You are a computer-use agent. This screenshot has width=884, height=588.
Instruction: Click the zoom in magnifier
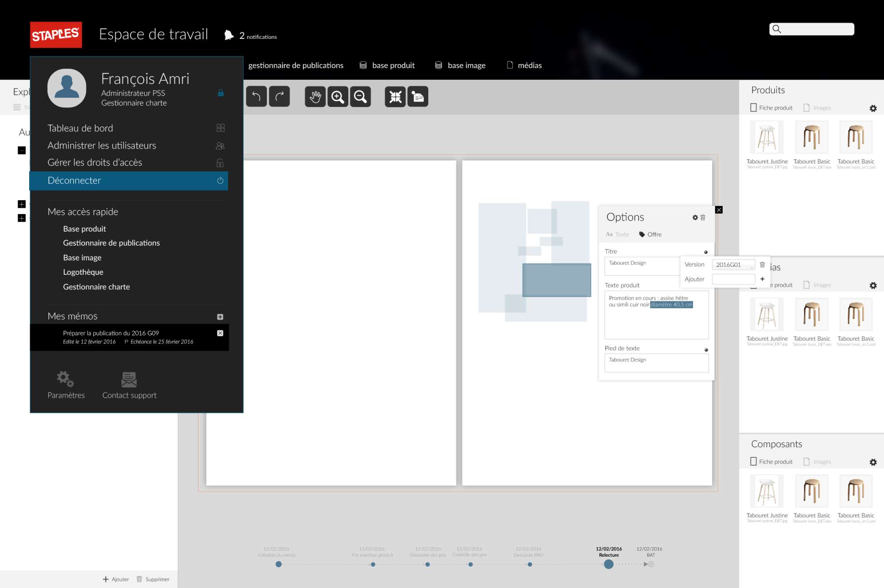[338, 96]
